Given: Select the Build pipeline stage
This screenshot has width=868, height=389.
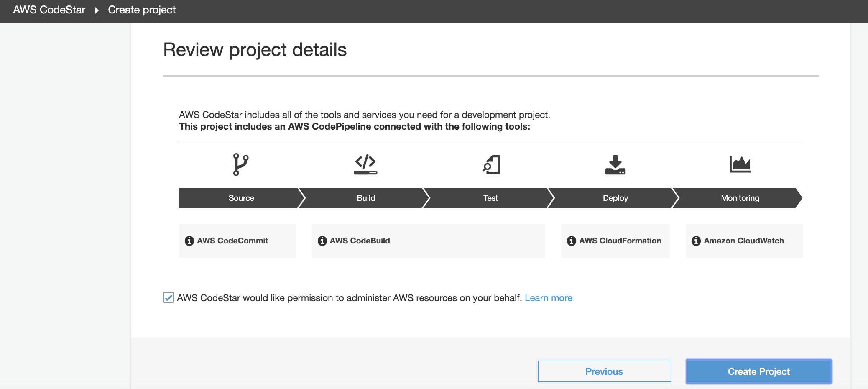Looking at the screenshot, I should pos(366,198).
